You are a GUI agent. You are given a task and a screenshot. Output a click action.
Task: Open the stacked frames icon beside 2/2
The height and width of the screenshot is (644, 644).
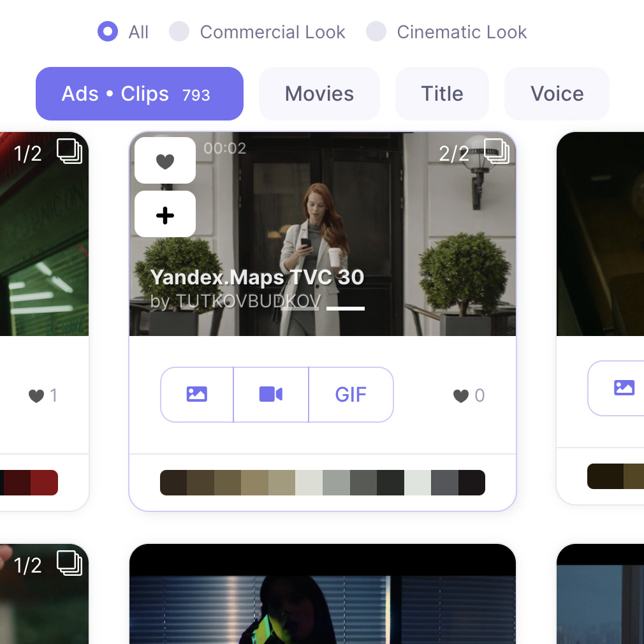[497, 151]
